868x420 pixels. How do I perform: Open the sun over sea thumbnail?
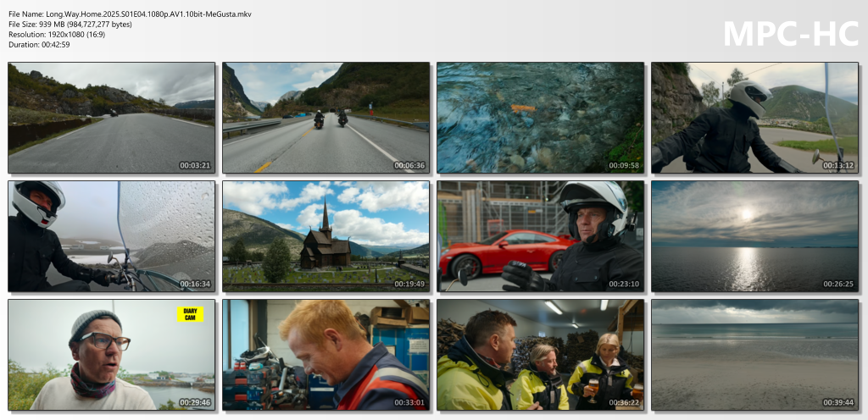(x=754, y=236)
